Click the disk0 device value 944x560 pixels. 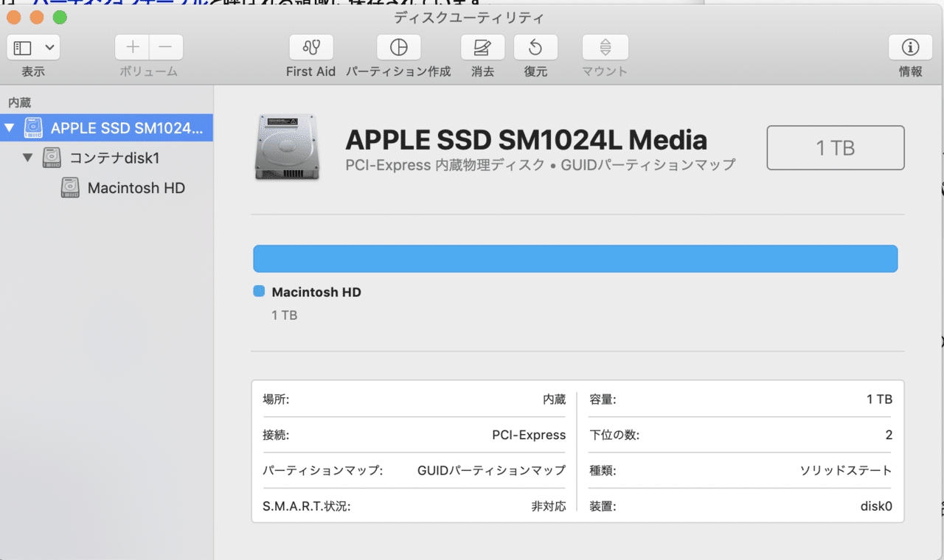(x=876, y=506)
